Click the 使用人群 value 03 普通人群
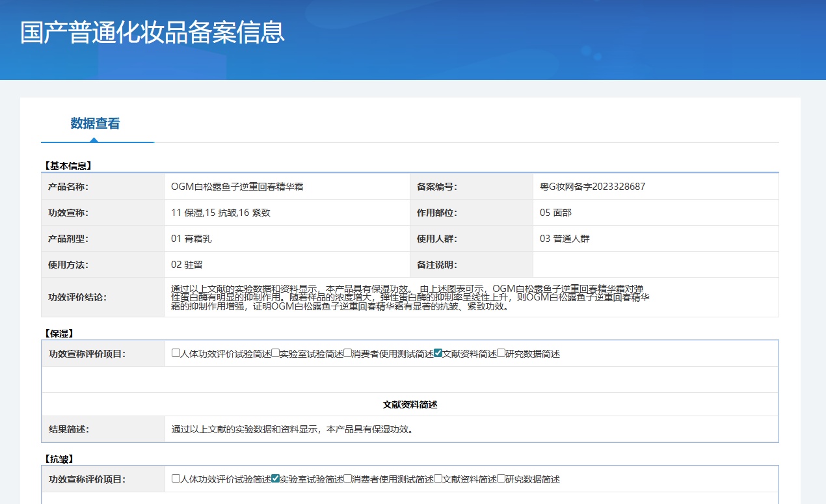This screenshot has height=504, width=826. click(x=565, y=239)
